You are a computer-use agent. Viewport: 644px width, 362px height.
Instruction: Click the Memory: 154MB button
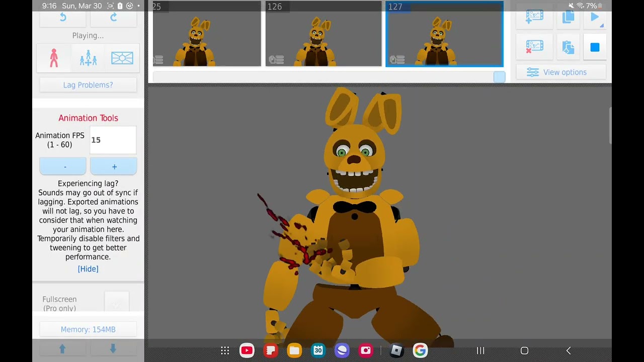point(88,329)
